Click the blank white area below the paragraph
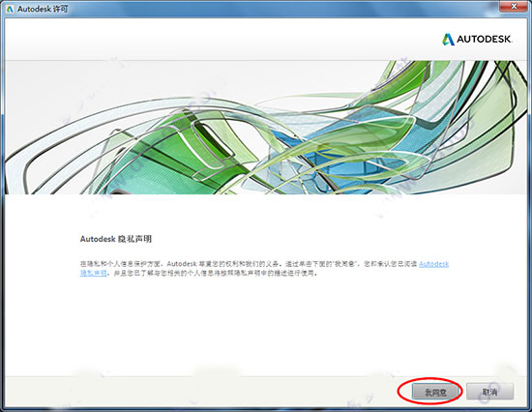532x412 pixels. pyautogui.click(x=266, y=326)
